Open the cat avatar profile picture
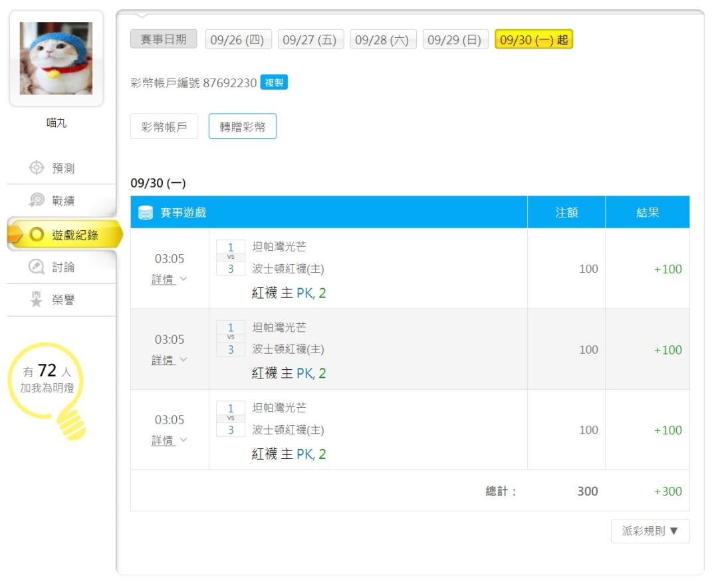The image size is (718, 588). [56, 59]
